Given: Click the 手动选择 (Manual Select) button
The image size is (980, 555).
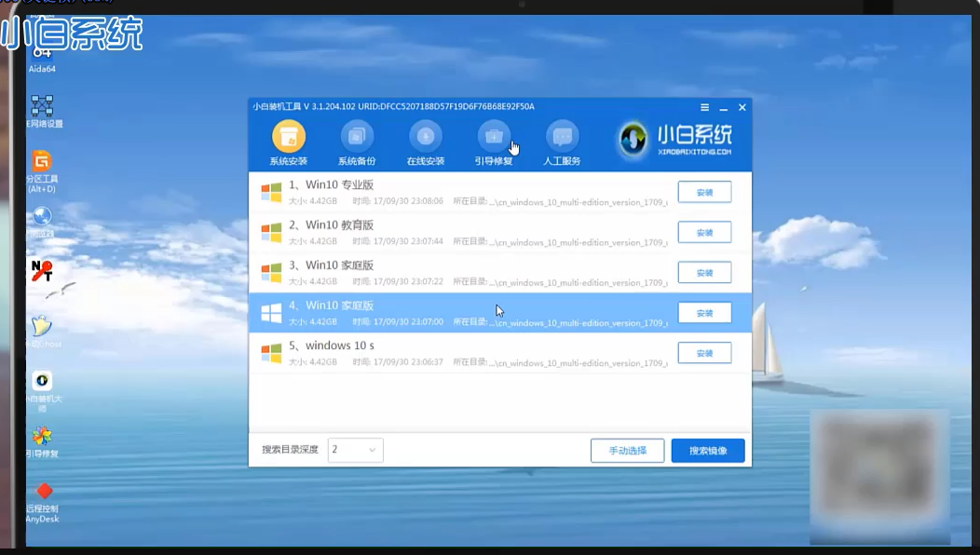Looking at the screenshot, I should (627, 450).
